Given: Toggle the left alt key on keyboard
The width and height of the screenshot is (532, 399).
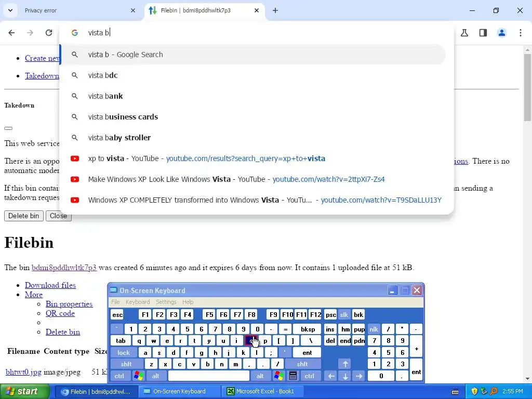Looking at the screenshot, I should click(x=156, y=376).
